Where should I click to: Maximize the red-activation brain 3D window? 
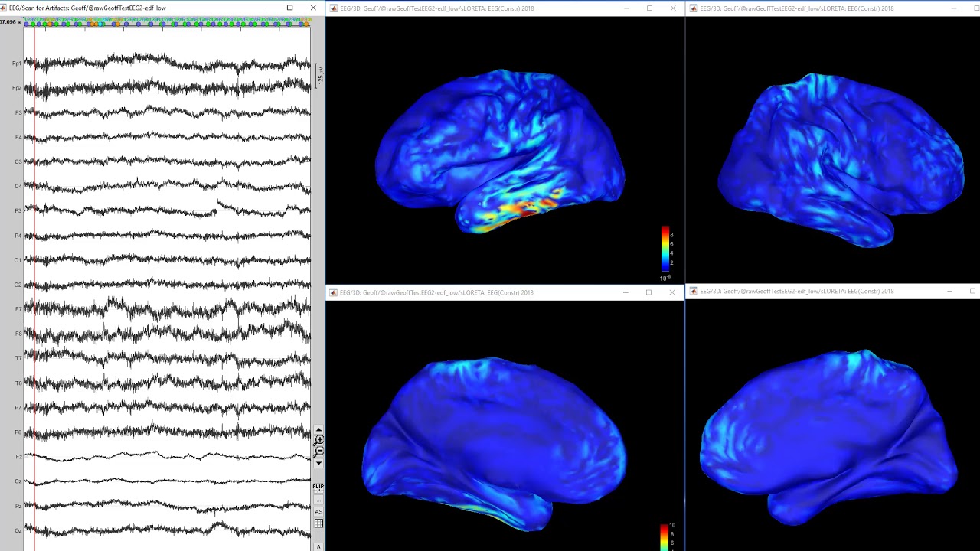[x=649, y=8]
